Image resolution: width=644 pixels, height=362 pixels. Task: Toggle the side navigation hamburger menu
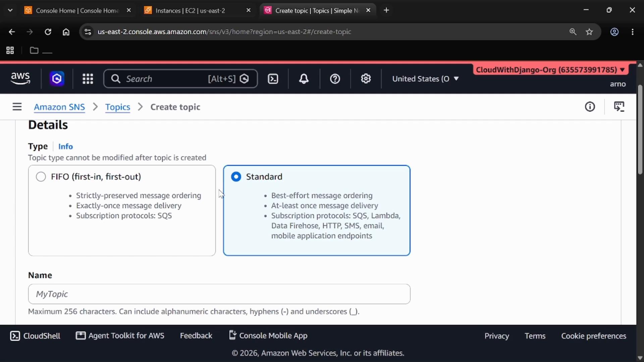(x=17, y=107)
